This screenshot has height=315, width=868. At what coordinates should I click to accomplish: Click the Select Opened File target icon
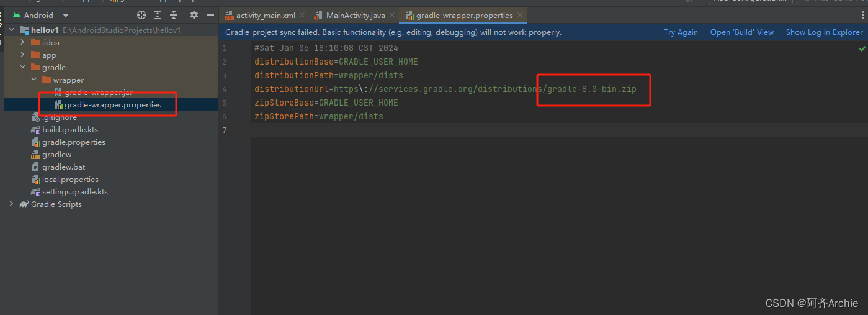141,15
